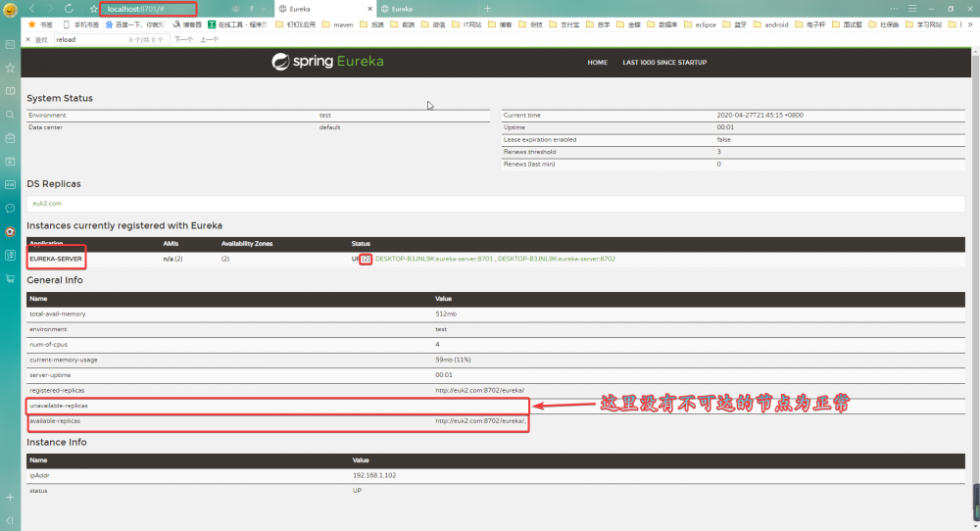The image size is (980, 531).
Task: Open the IT网站 bookmark folder
Action: click(466, 24)
